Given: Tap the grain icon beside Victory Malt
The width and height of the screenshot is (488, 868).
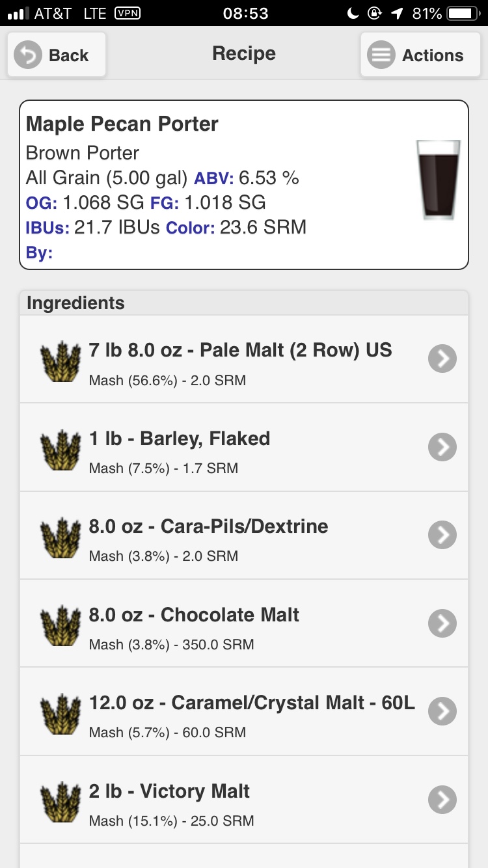Looking at the screenshot, I should click(61, 802).
